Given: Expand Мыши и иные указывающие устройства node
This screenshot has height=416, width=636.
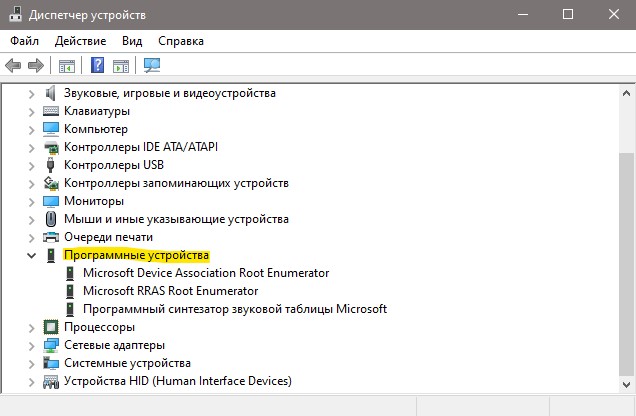Looking at the screenshot, I should (31, 220).
